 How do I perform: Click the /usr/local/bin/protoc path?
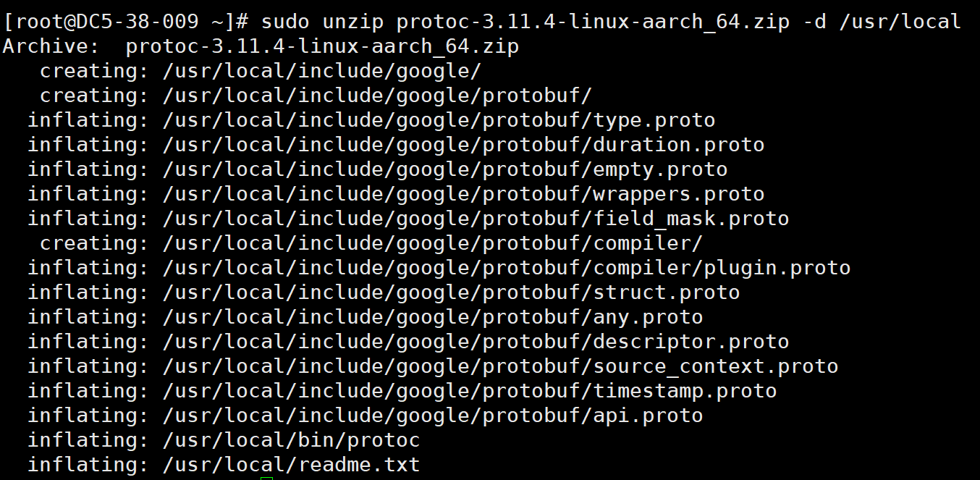[x=291, y=440]
